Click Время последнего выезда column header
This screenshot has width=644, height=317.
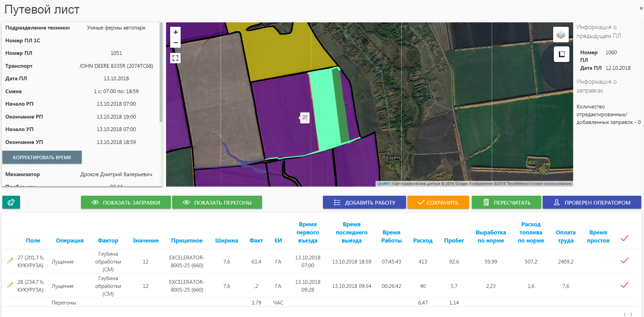tap(351, 232)
